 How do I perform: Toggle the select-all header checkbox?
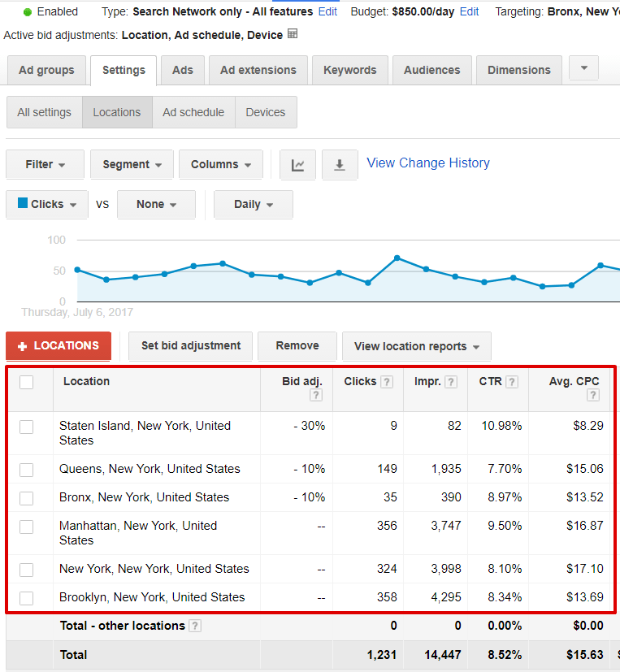27,382
